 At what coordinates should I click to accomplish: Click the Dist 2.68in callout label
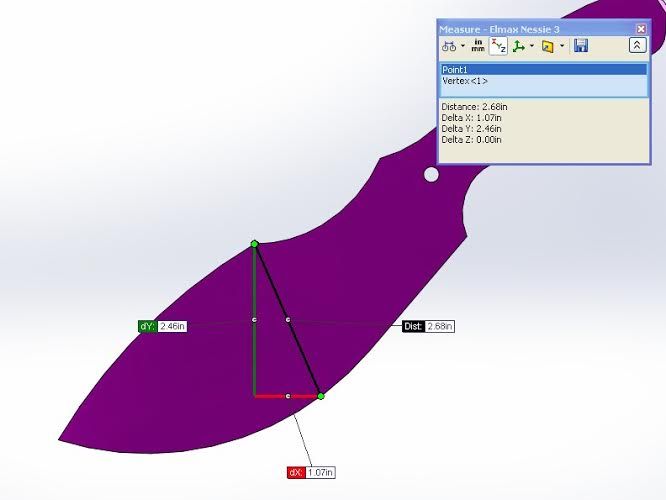[x=428, y=326]
